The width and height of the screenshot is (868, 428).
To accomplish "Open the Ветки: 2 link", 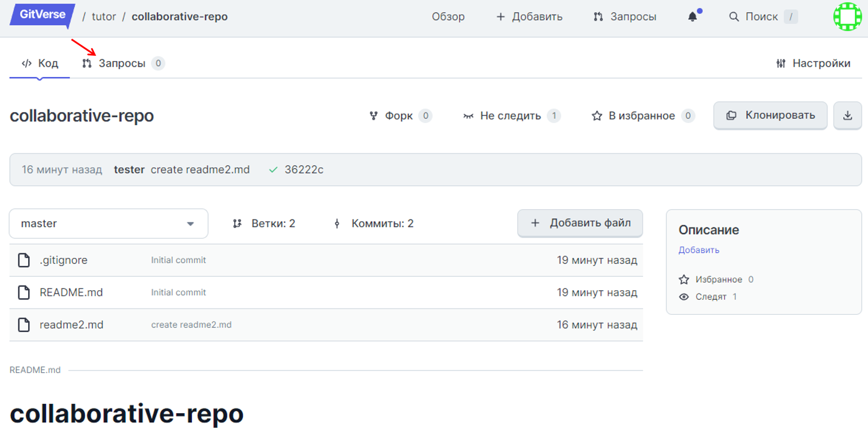I will [x=264, y=223].
